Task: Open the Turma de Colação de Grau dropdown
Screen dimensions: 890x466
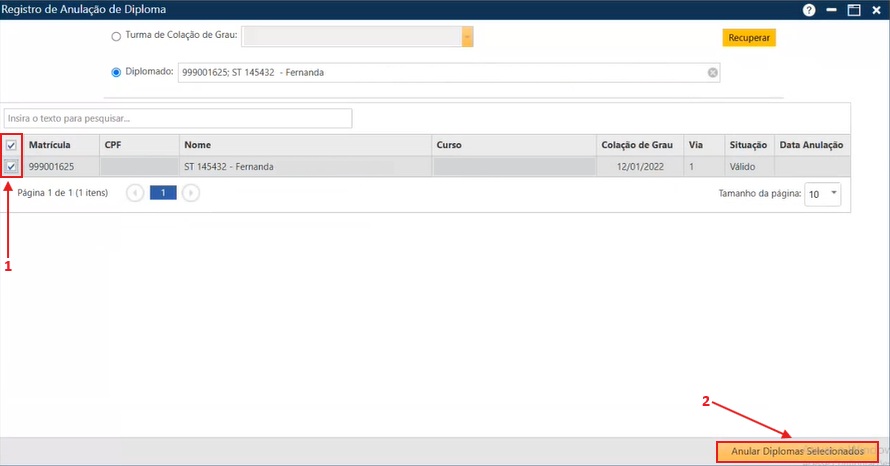Action: pyautogui.click(x=466, y=37)
